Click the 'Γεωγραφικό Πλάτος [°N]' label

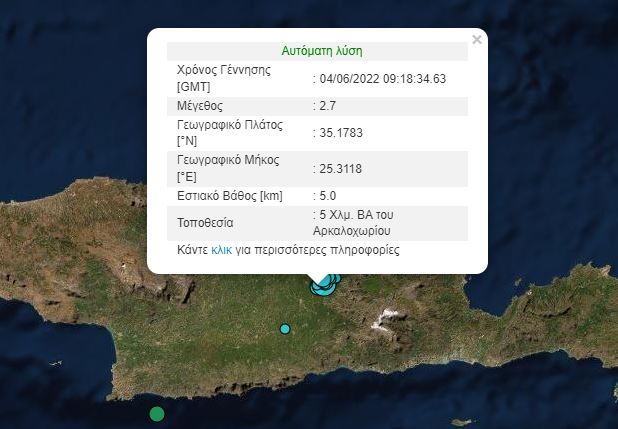pyautogui.click(x=230, y=133)
